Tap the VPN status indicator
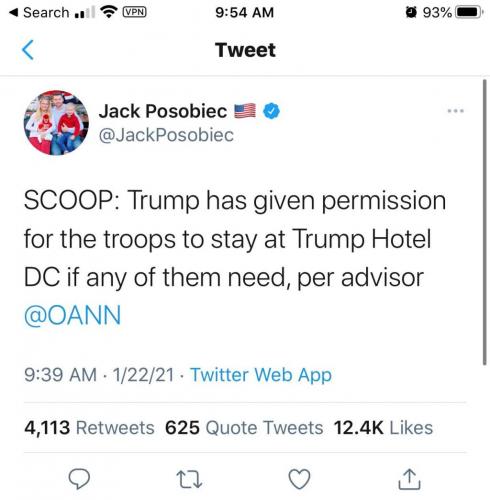 point(135,12)
